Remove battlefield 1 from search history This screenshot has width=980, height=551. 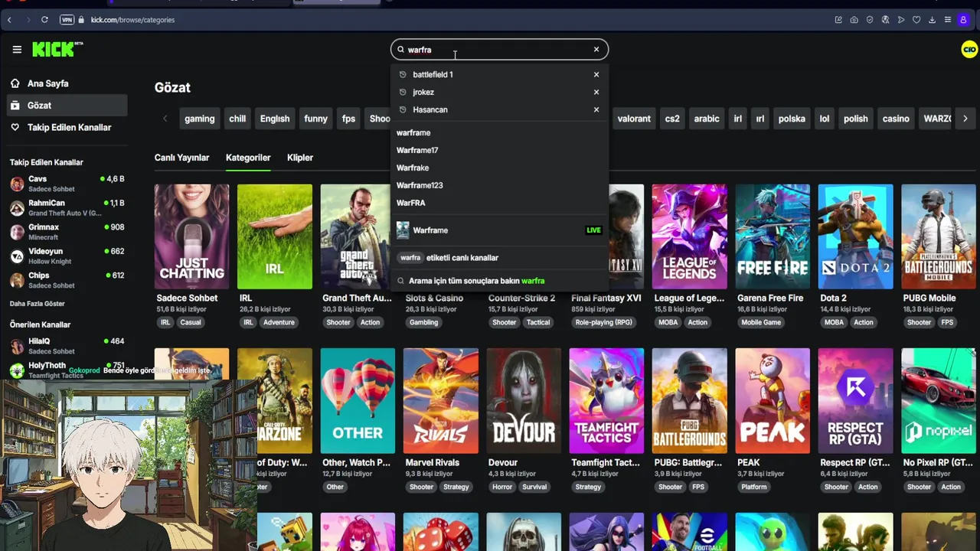pos(596,74)
